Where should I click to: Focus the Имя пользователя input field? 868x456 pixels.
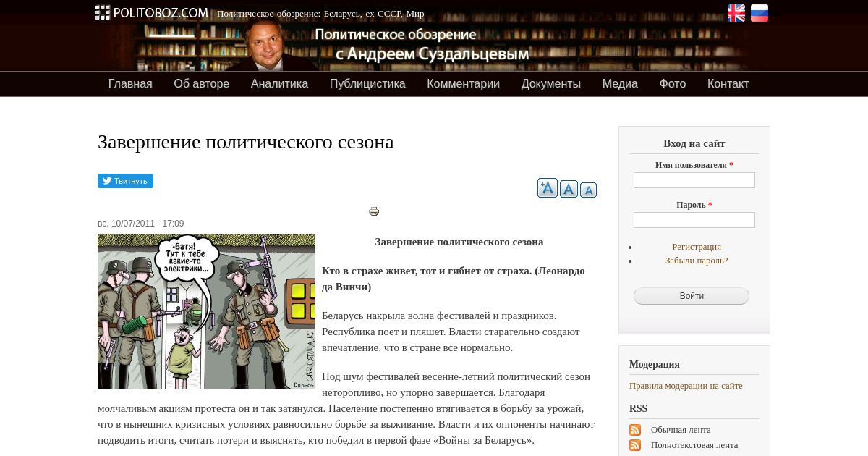click(x=694, y=180)
